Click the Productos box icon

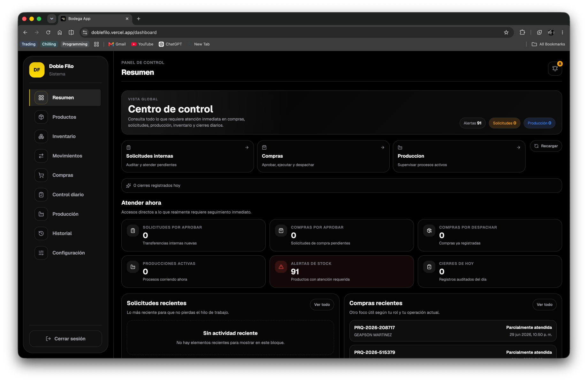[x=41, y=117]
